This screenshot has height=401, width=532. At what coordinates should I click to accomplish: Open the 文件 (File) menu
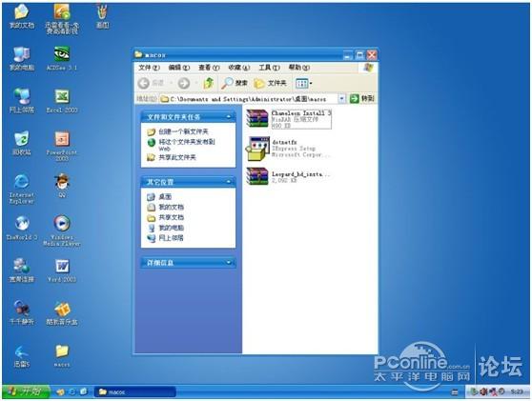coord(149,68)
